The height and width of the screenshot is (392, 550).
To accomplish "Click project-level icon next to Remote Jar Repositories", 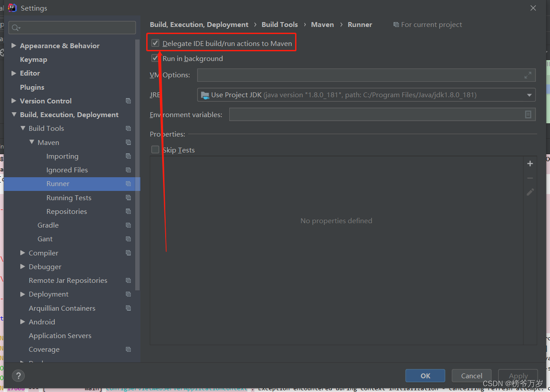I will [x=128, y=281].
